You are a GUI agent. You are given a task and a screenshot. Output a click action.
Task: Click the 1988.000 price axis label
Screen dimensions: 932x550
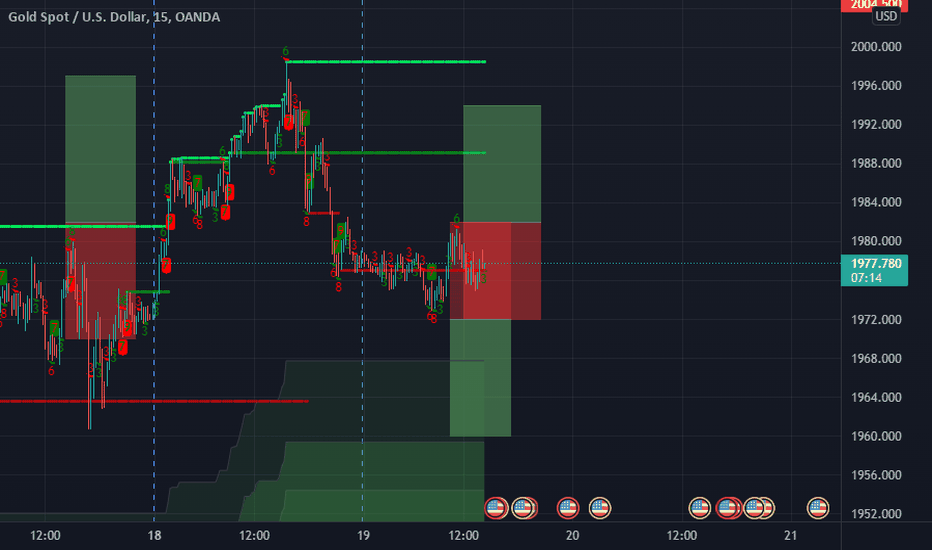[876, 163]
